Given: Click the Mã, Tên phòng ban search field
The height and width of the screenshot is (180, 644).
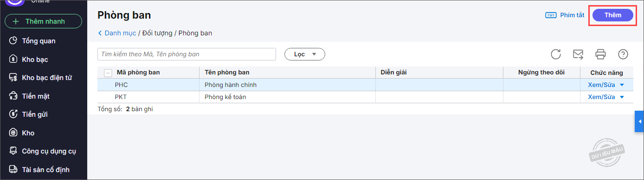Looking at the screenshot, I should click(x=187, y=54).
